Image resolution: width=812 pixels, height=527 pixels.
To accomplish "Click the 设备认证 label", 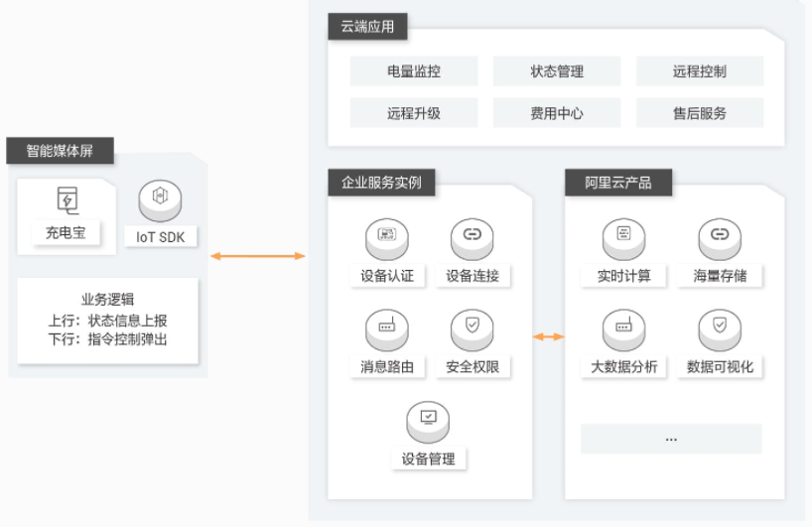I will click(x=387, y=275).
